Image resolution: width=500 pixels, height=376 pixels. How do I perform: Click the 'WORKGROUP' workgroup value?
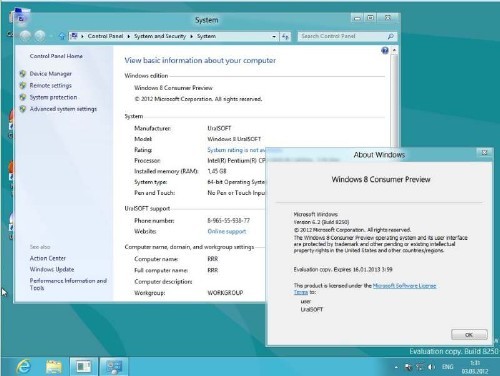[225, 293]
